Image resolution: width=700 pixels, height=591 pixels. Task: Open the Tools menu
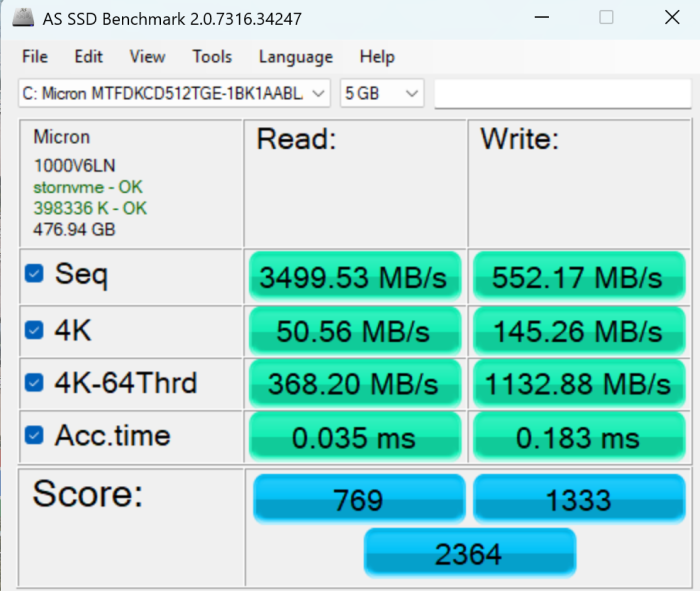tap(212, 57)
